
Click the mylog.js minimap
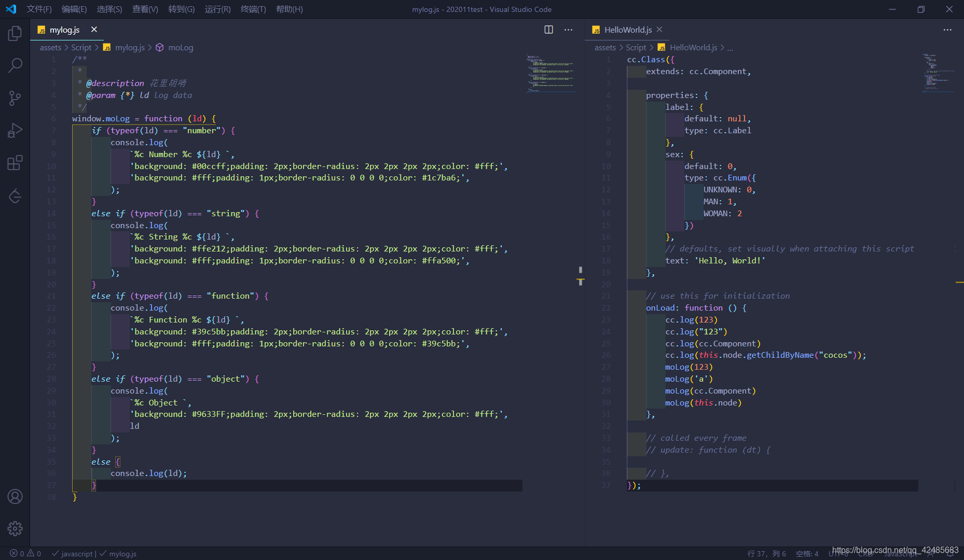(550, 73)
